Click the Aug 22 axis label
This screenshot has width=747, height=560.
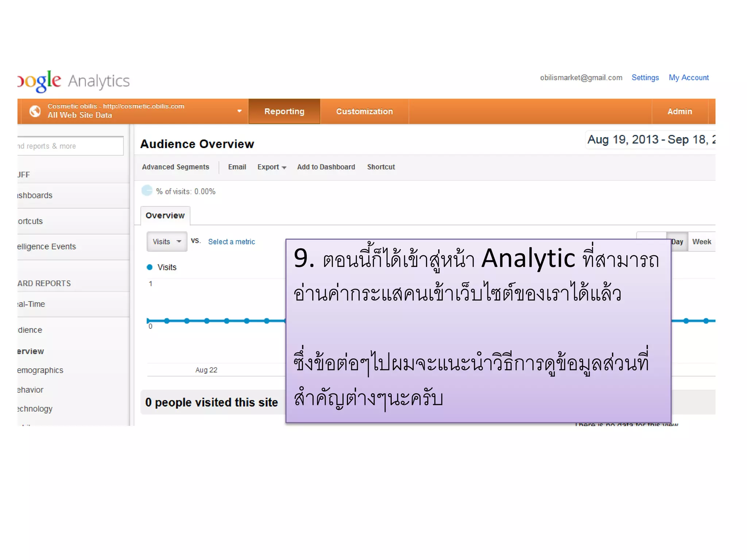click(x=206, y=370)
